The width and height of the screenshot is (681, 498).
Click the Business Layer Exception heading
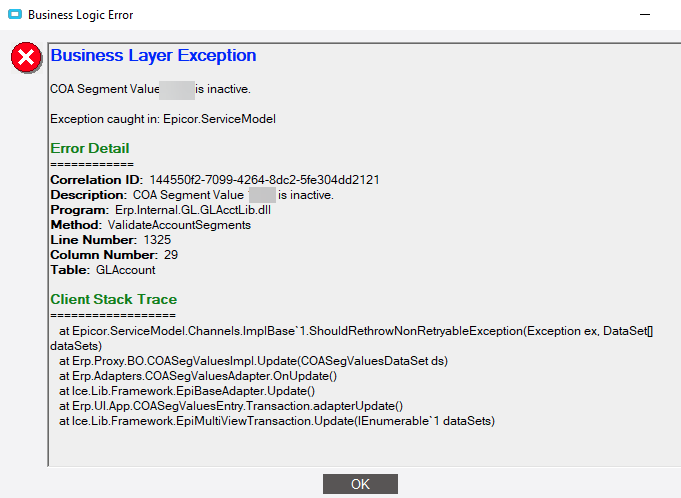click(x=153, y=56)
